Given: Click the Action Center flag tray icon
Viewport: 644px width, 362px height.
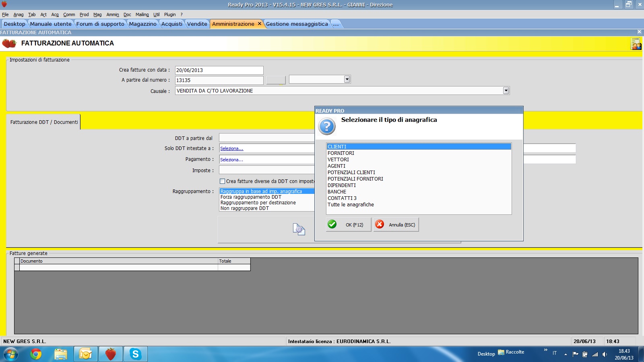Looking at the screenshot, I should tap(575, 354).
